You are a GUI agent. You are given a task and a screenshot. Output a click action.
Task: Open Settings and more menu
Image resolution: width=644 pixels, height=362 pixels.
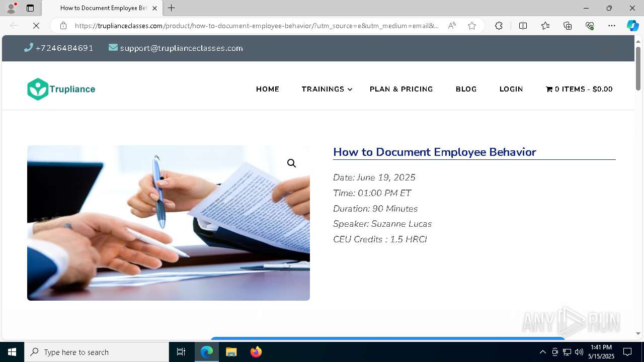pos(612,26)
